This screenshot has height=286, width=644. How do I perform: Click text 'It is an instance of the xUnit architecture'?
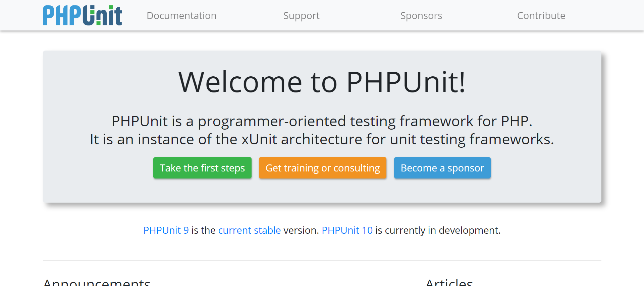click(x=226, y=139)
